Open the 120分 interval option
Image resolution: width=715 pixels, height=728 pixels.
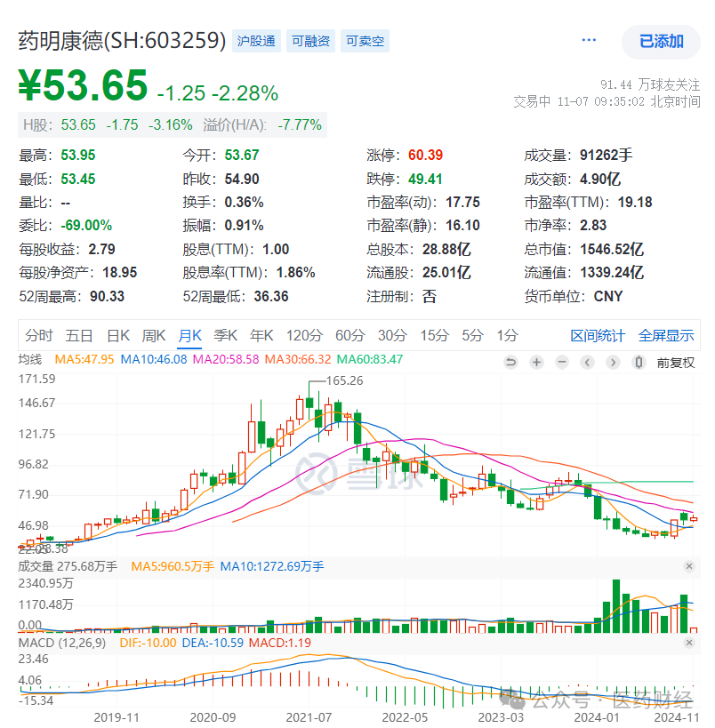[x=304, y=336]
